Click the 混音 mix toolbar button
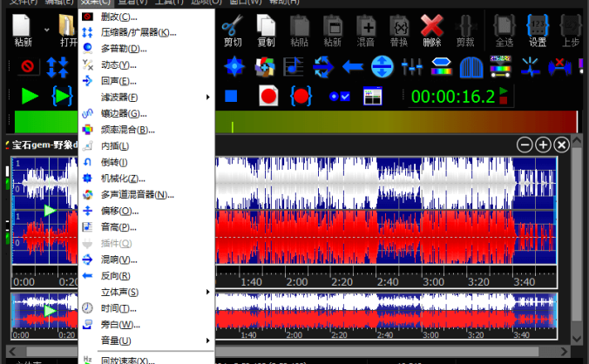Viewport: 589px width, 364px height. (x=366, y=30)
